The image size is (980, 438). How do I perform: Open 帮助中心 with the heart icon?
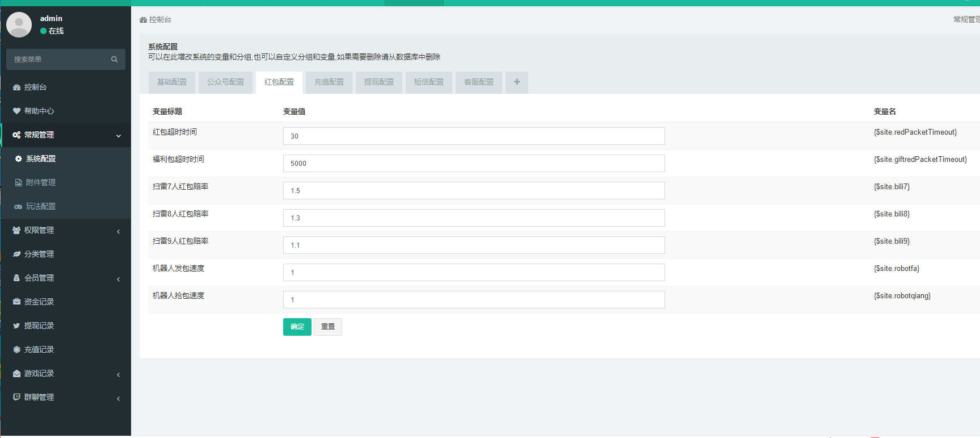point(39,111)
